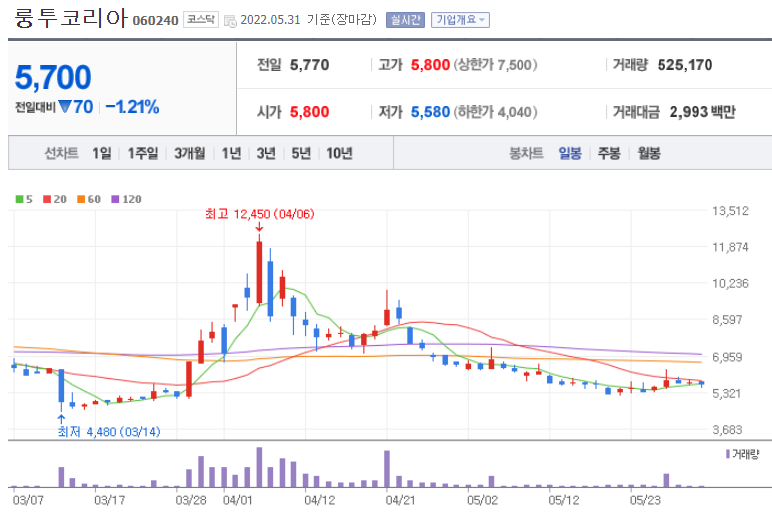Click the red 20-day moving average swatch
The image size is (772, 518).
coord(47,199)
